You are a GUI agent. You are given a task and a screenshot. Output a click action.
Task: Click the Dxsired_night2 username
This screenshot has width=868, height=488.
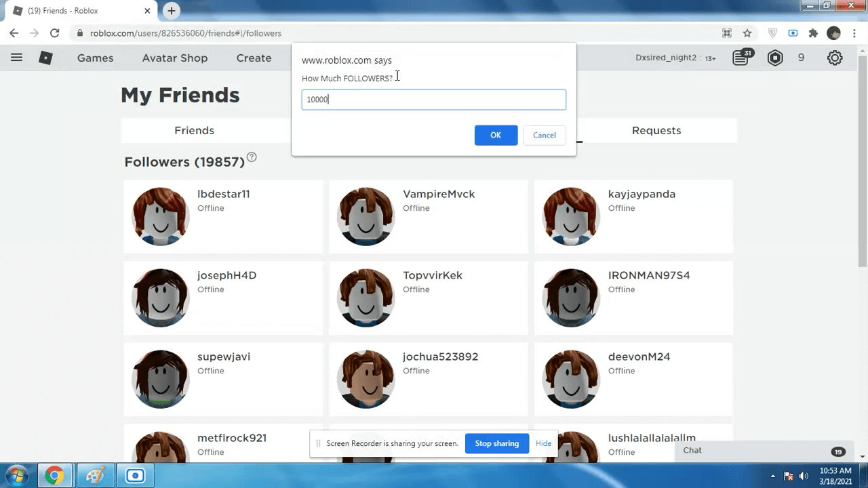point(665,58)
